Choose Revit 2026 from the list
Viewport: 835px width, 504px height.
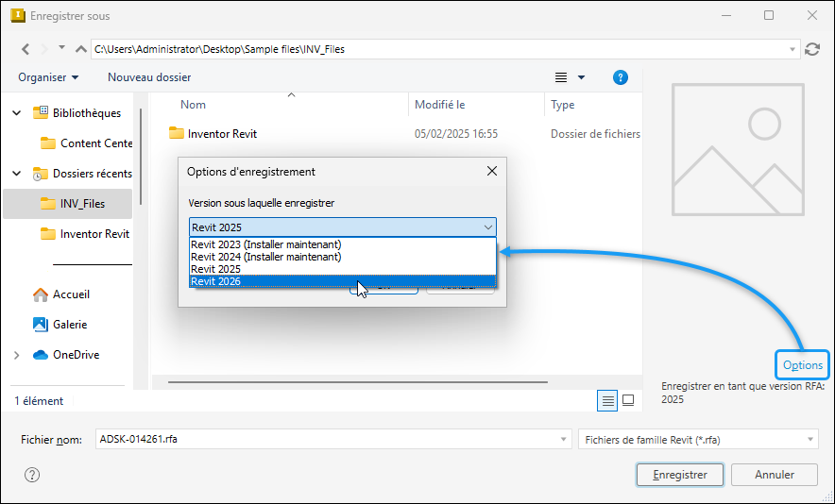[x=343, y=281]
